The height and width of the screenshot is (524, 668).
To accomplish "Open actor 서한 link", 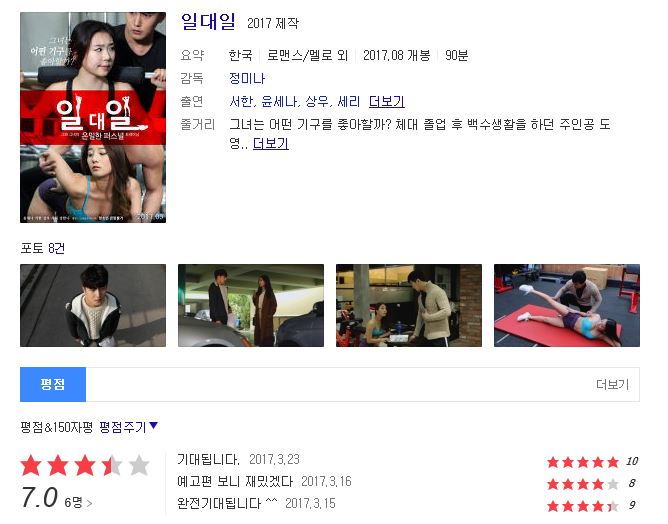I will pos(241,101).
